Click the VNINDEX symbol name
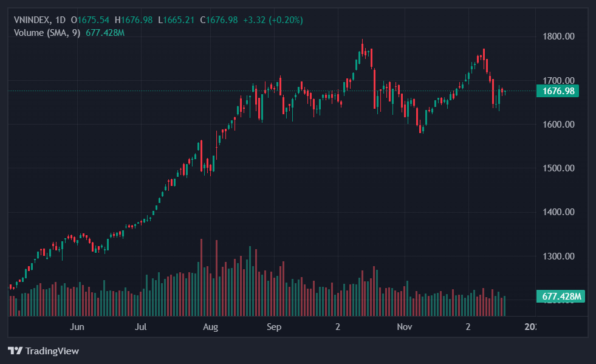Image resolution: width=596 pixels, height=364 pixels. tap(32, 20)
